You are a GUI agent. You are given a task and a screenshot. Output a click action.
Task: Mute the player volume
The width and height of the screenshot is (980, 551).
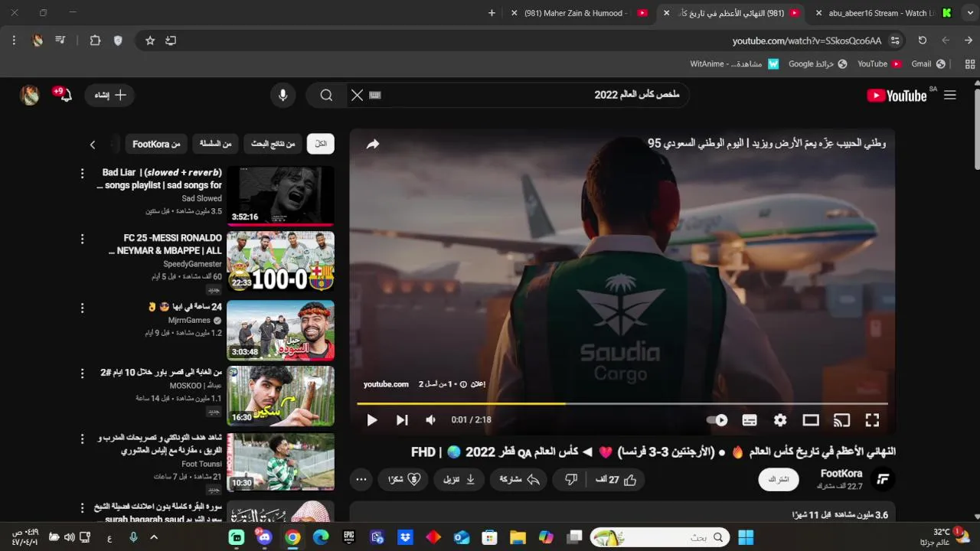point(431,420)
